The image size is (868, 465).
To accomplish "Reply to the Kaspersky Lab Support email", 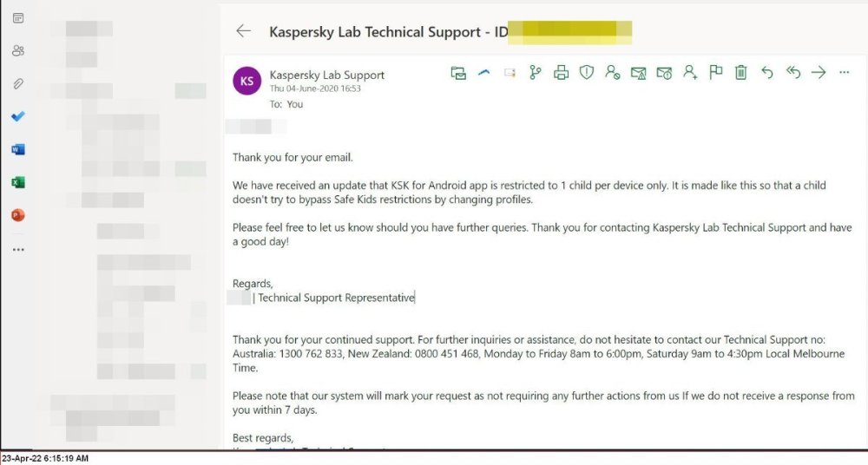I will [766, 73].
